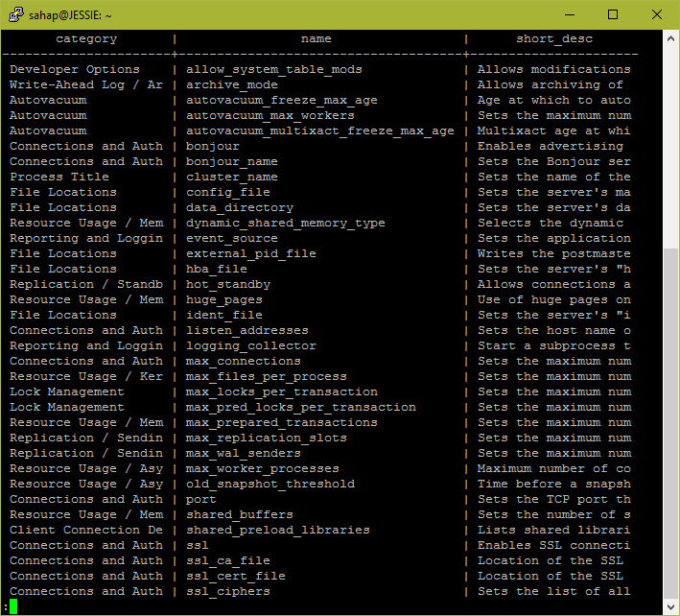Click the 'listen_addresses' setting name
This screenshot has height=616, width=680.
[247, 331]
